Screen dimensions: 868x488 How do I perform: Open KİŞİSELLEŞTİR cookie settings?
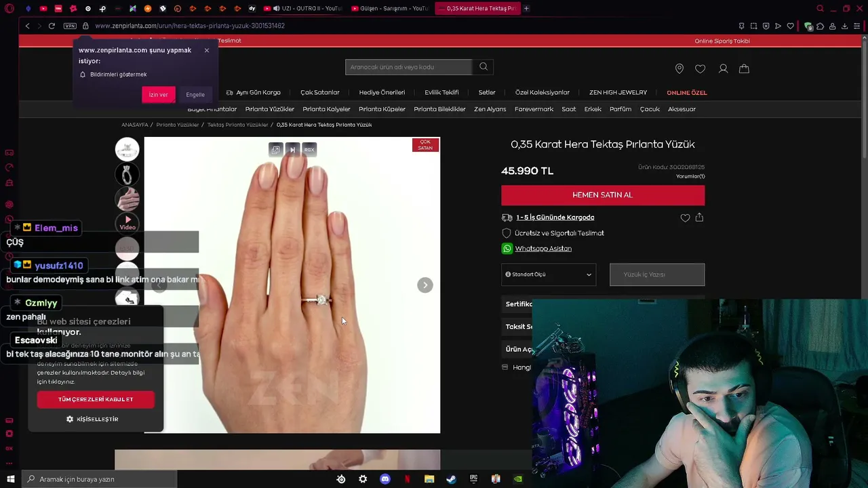(x=92, y=420)
